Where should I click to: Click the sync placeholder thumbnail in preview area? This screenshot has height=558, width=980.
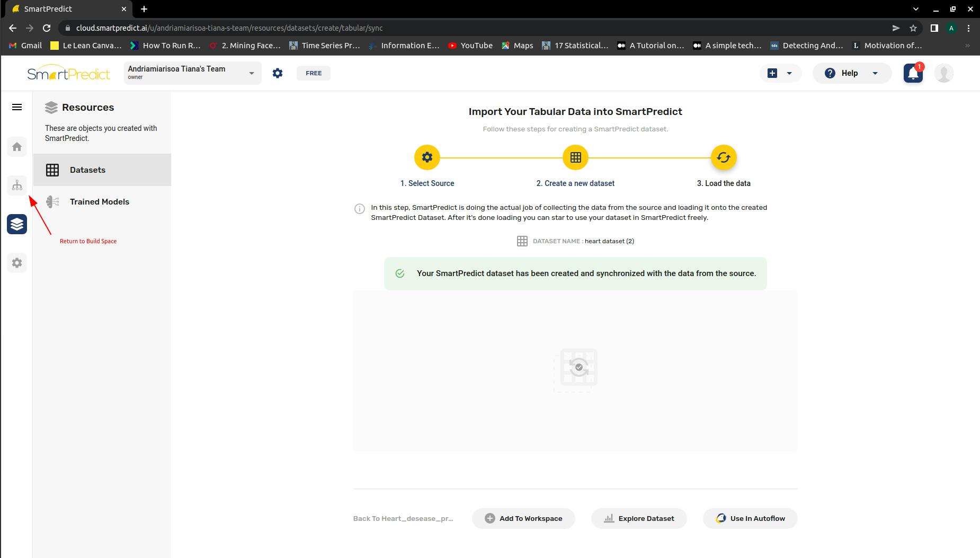coord(576,370)
